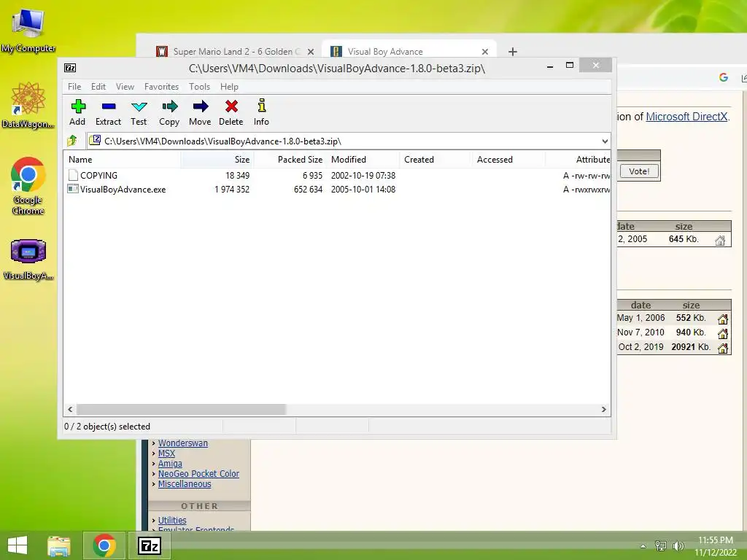Open File Explorer from the taskbar
747x560 pixels.
click(59, 545)
